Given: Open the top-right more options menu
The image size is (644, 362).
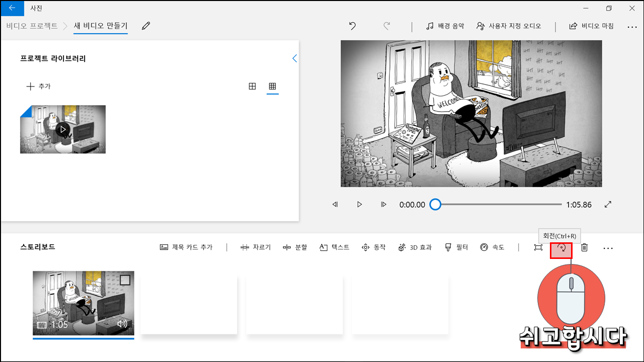Looking at the screenshot, I should pyautogui.click(x=632, y=26).
